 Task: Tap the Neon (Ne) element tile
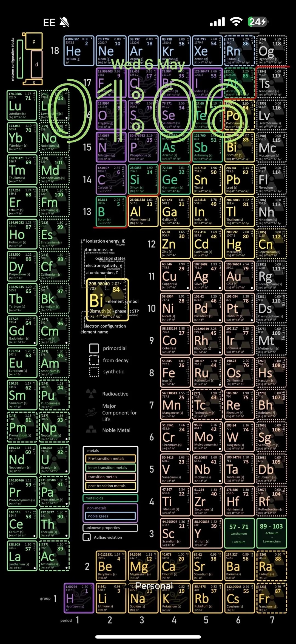click(111, 51)
